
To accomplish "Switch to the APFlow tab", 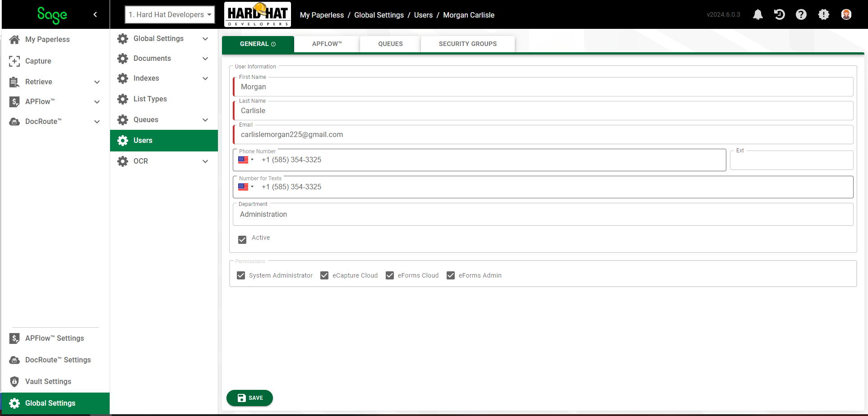I will (327, 44).
